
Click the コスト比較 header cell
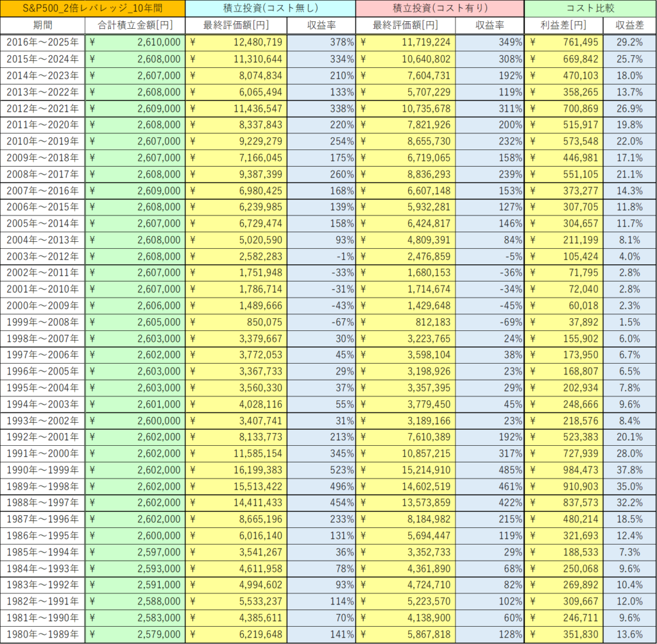coord(590,9)
